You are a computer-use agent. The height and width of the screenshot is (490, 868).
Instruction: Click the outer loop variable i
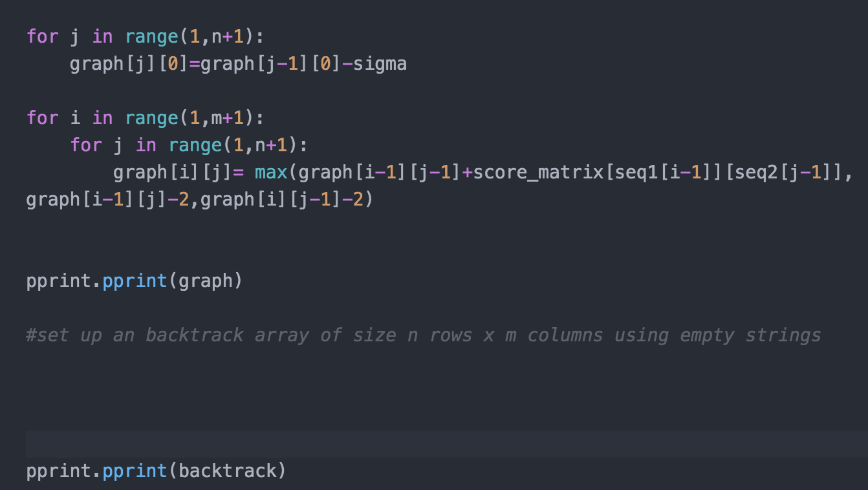74,118
